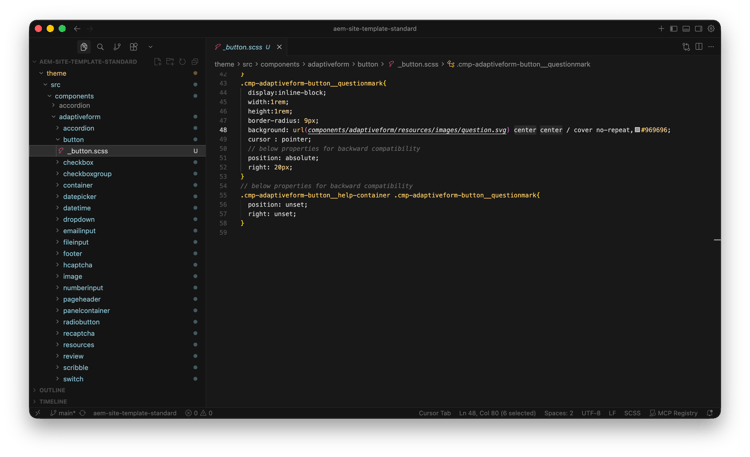Open the Extensions view icon
Screen dimensions: 750x457
[x=133, y=47]
